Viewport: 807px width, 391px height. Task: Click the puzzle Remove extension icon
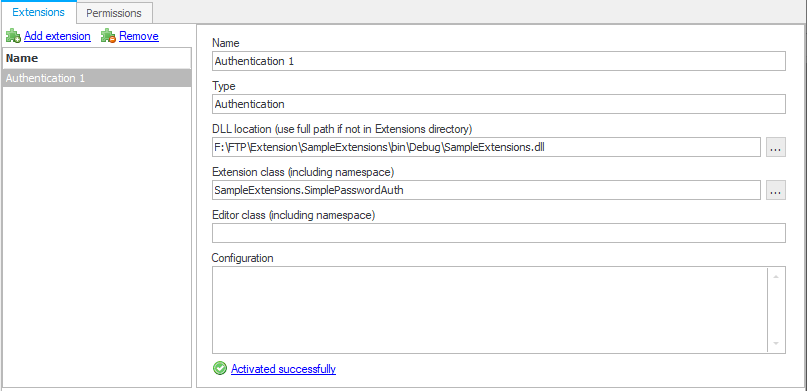pos(108,36)
